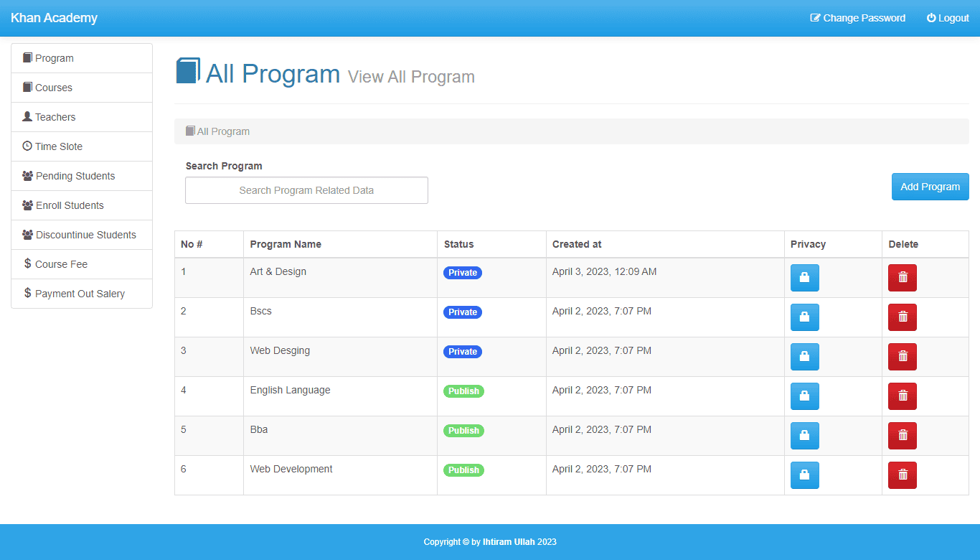The width and height of the screenshot is (980, 560).
Task: Toggle privacy of the Web Desging program
Action: tap(804, 357)
